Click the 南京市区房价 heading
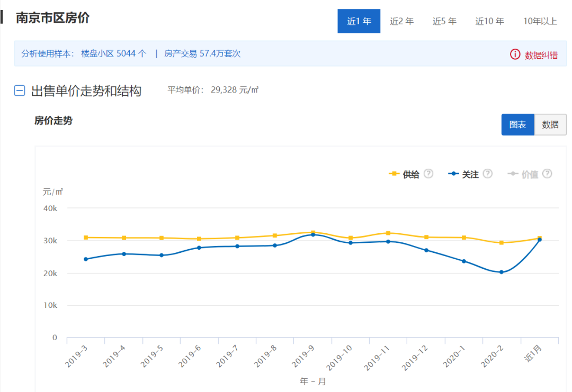572x392 pixels. 53,17
